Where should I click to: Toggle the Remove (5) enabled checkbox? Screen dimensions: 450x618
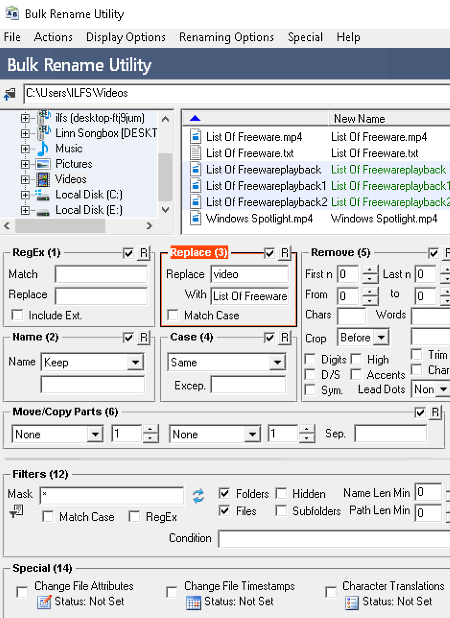coord(433,253)
